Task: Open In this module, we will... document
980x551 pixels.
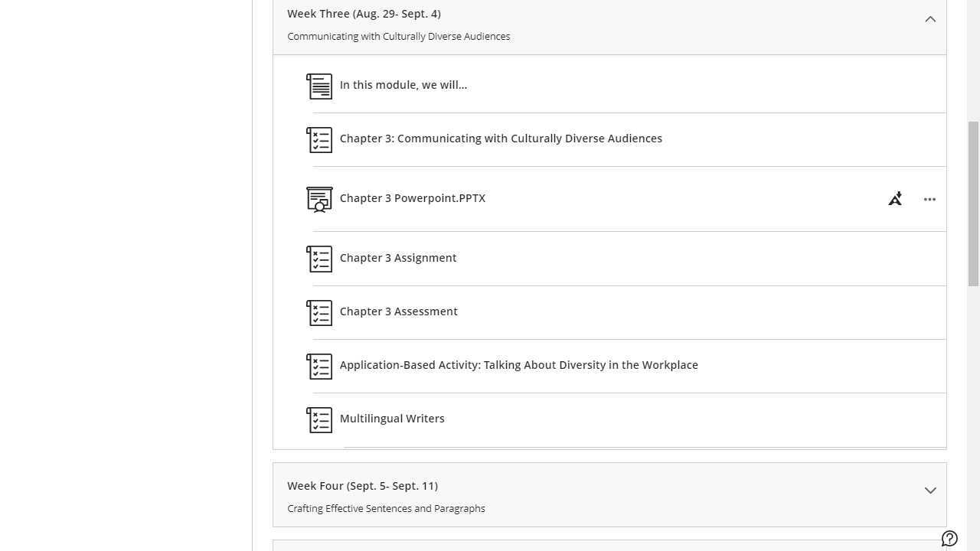Action: [x=403, y=85]
